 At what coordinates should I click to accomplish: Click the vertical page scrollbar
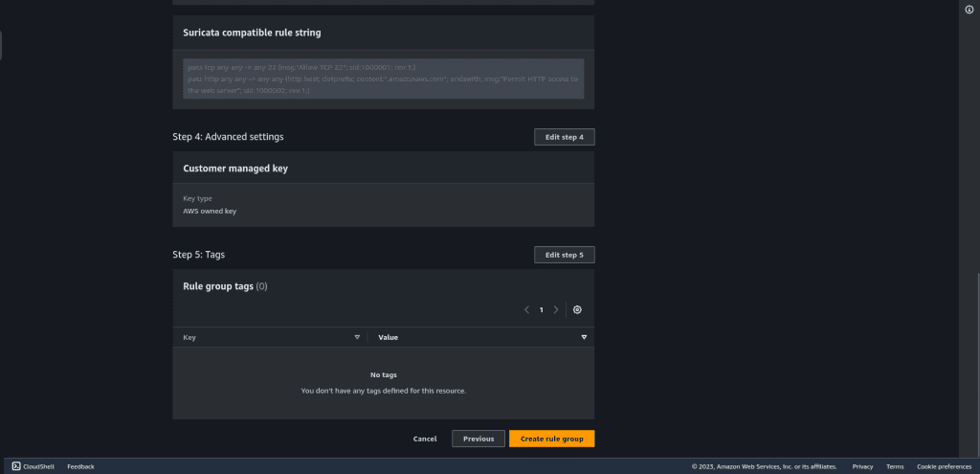point(969,365)
